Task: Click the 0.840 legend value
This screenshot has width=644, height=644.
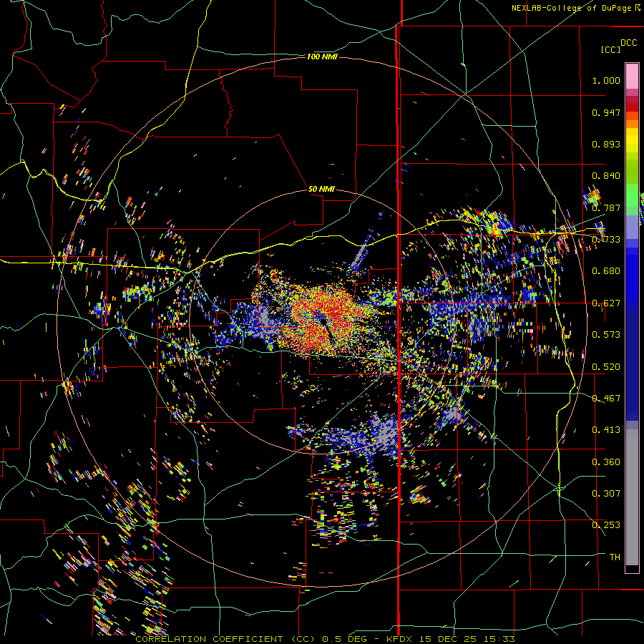Action: coord(606,176)
